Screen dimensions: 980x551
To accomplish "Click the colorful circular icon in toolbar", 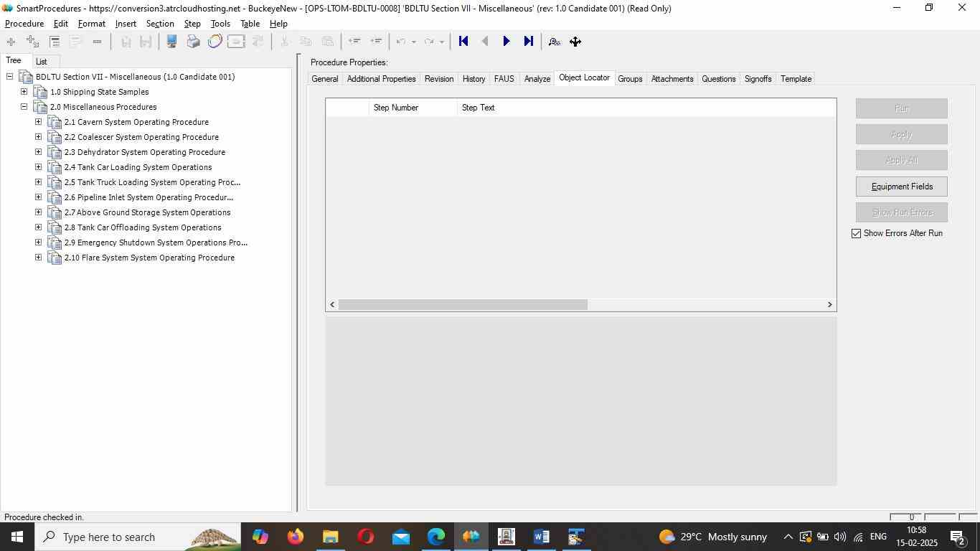I will [x=215, y=42].
